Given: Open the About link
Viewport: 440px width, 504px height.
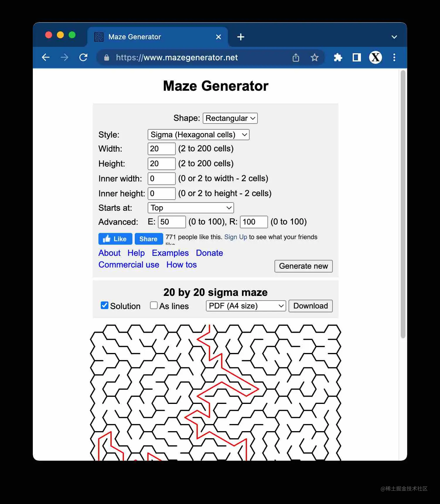Looking at the screenshot, I should click(110, 253).
